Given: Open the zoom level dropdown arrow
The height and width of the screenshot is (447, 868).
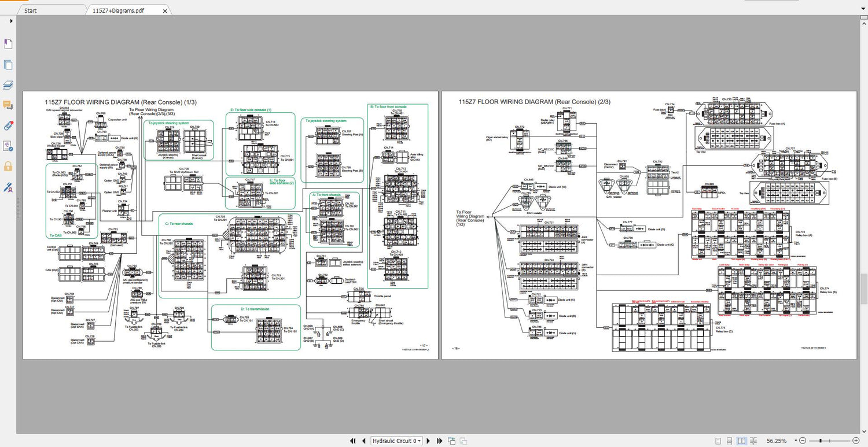Looking at the screenshot, I should tap(795, 441).
